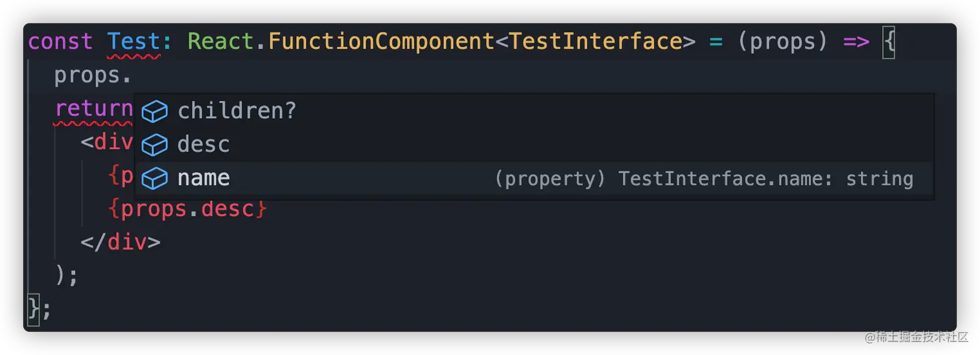Screen dimensions: 980x355
Task: Select the children? autocomplete suggestion
Action: click(237, 111)
